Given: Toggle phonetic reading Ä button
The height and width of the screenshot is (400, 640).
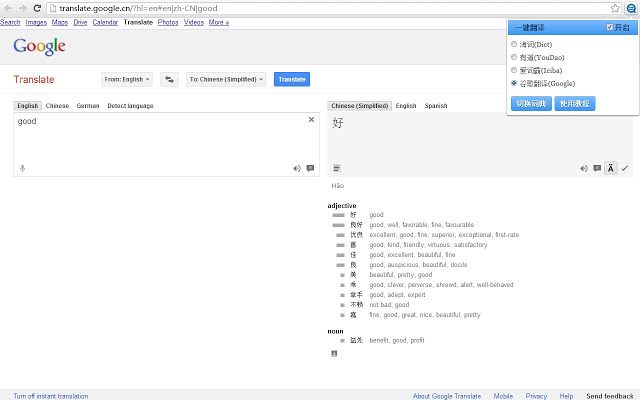Looking at the screenshot, I should click(611, 168).
